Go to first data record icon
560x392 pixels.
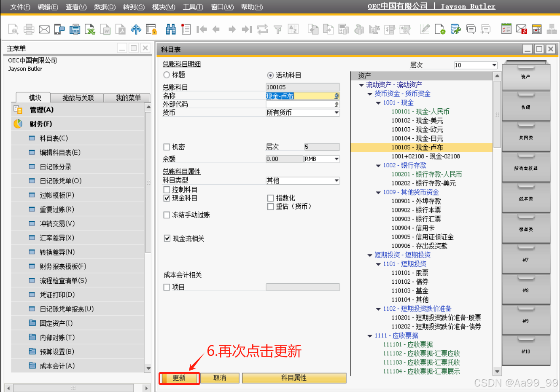(x=202, y=29)
